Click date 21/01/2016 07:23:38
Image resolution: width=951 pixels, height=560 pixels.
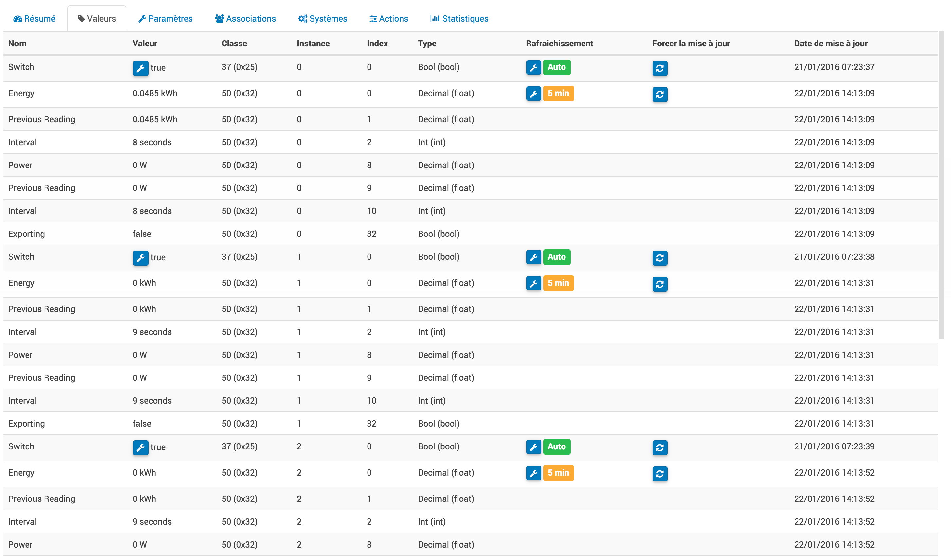tap(834, 257)
